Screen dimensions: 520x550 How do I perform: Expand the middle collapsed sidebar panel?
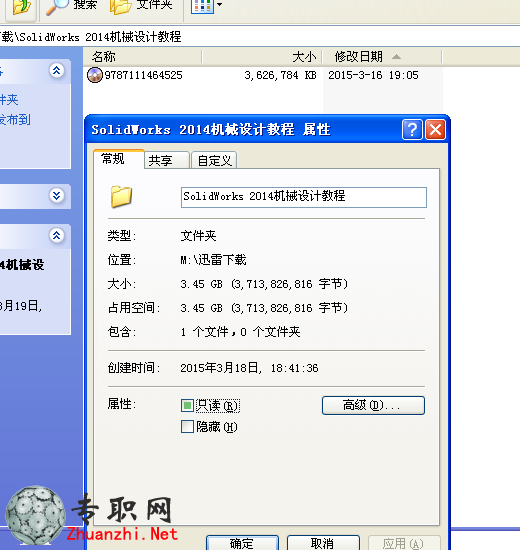tap(56, 195)
